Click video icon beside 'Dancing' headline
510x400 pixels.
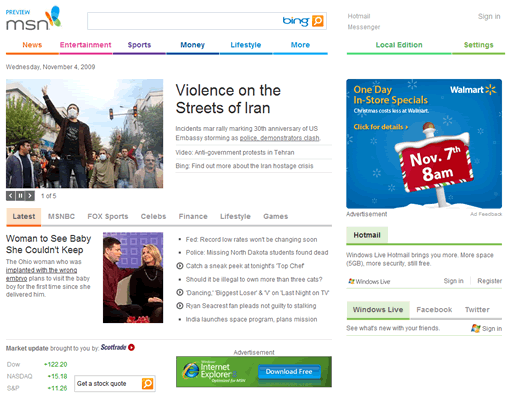tap(180, 293)
